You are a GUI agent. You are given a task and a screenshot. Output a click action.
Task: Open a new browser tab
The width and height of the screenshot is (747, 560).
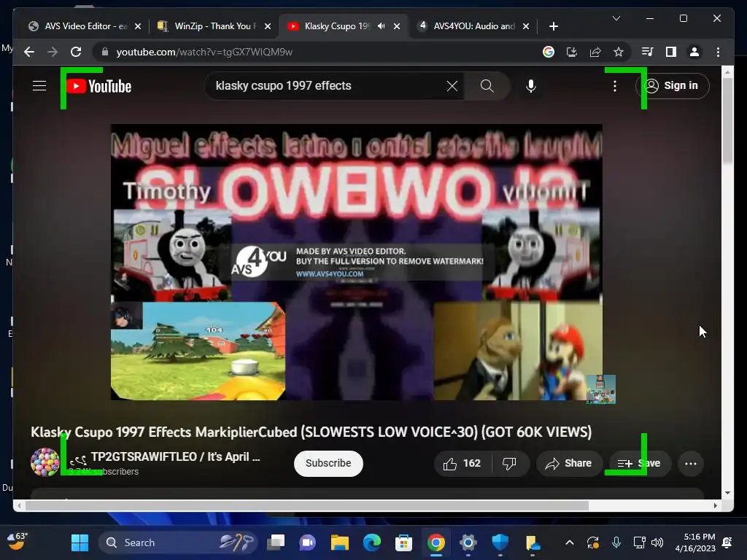[x=553, y=26]
